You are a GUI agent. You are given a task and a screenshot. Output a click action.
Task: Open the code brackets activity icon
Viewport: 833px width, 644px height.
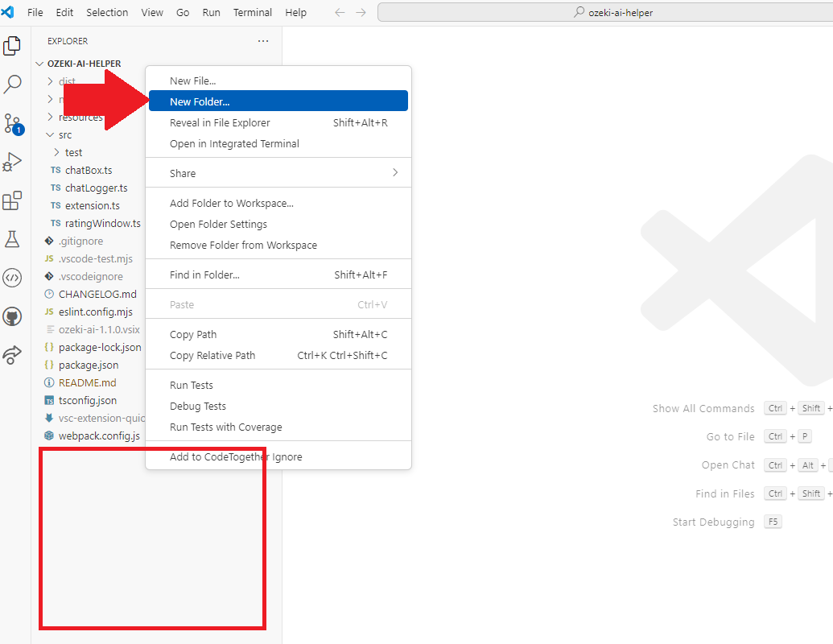pyautogui.click(x=12, y=278)
